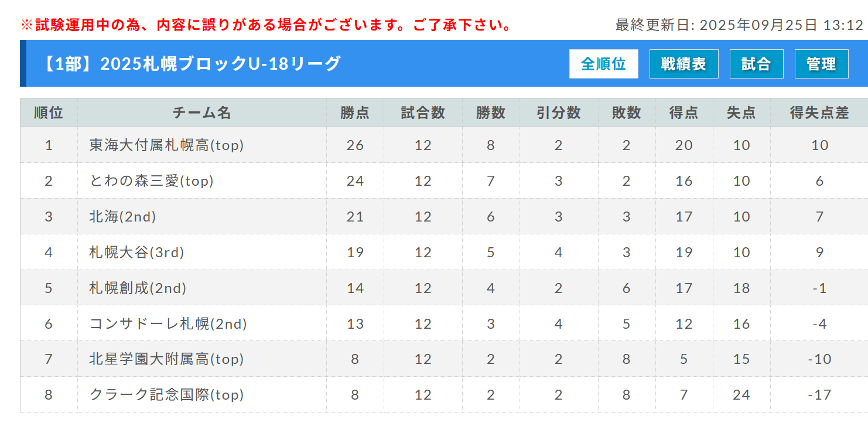Click the チーム名 column header

tap(202, 113)
